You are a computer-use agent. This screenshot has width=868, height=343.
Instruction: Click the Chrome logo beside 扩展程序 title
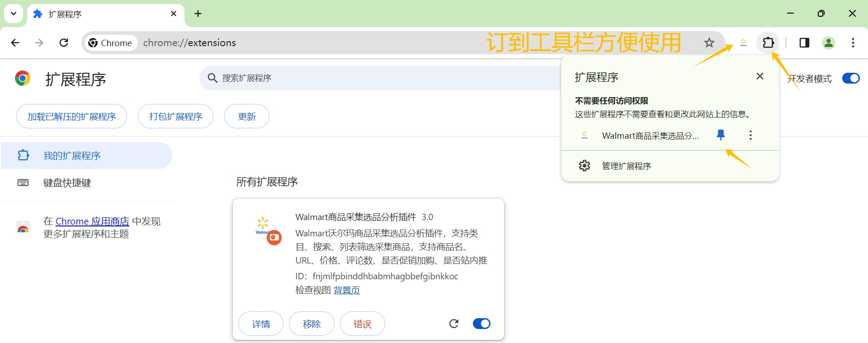tap(23, 79)
